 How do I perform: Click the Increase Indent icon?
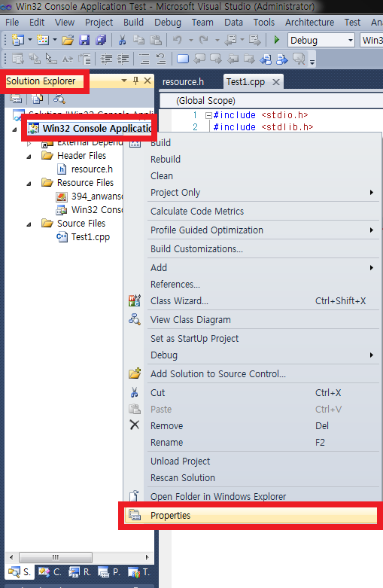pyautogui.click(x=123, y=59)
